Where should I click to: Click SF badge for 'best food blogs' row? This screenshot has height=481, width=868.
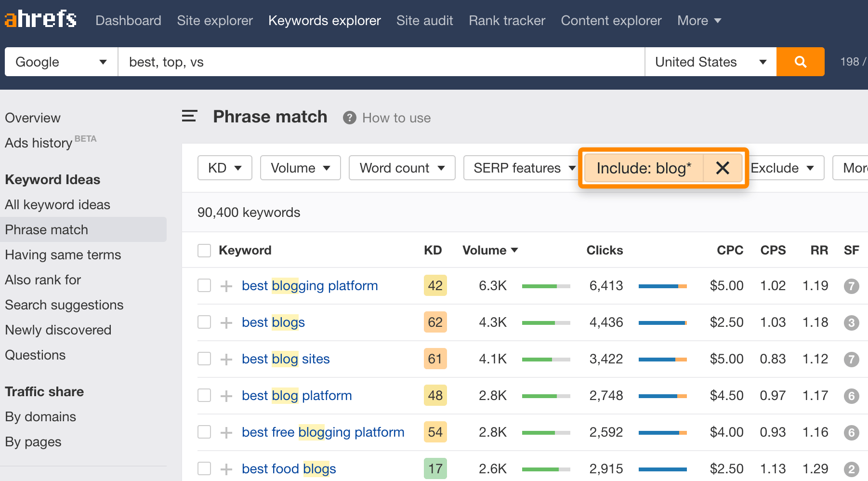coord(851,469)
